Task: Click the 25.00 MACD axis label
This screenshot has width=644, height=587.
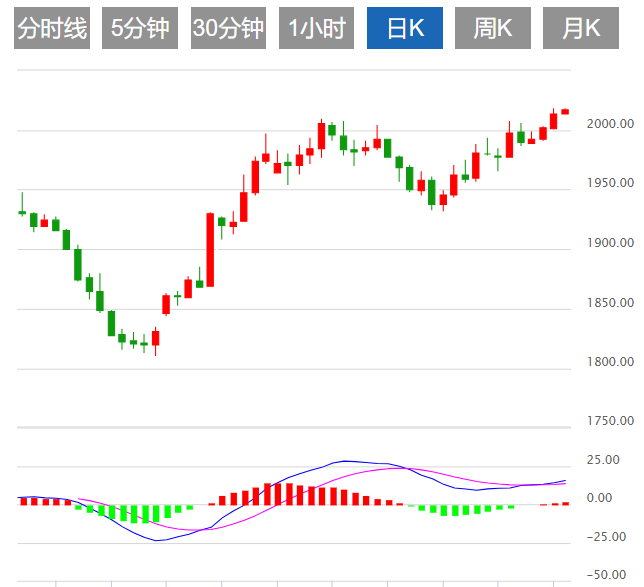Action: tap(603, 460)
